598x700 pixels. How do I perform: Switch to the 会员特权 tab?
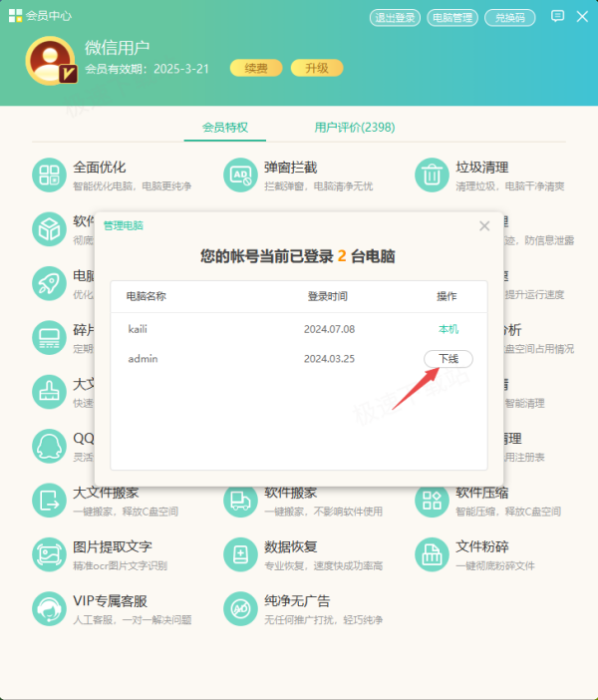tap(225, 128)
